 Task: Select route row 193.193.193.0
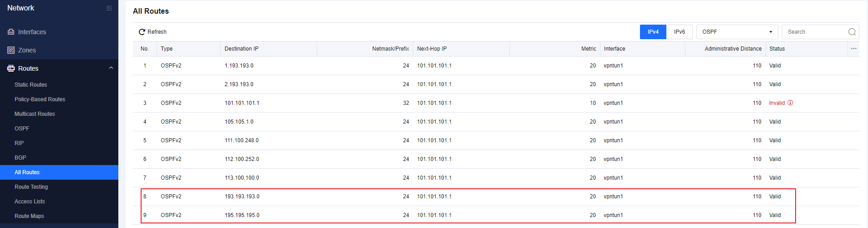[496, 197]
